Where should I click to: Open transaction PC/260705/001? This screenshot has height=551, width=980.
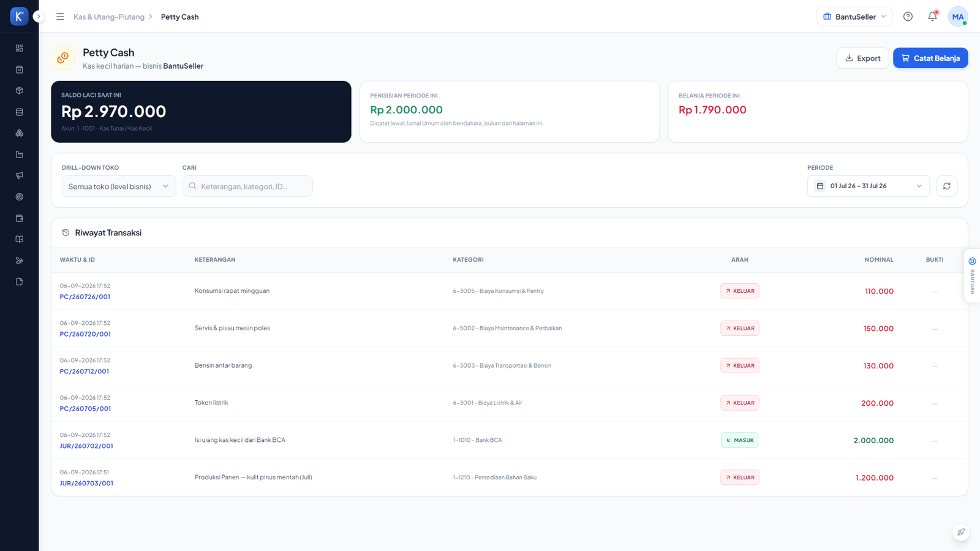click(x=85, y=409)
